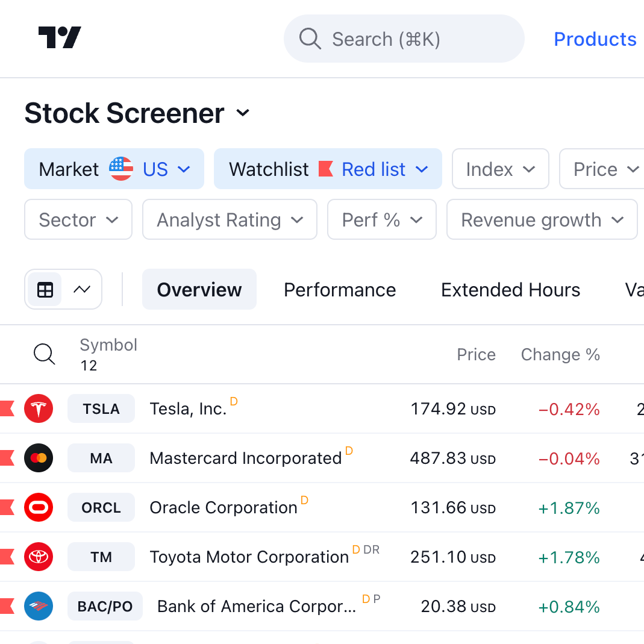Click the Oracle logo icon

pos(39,508)
